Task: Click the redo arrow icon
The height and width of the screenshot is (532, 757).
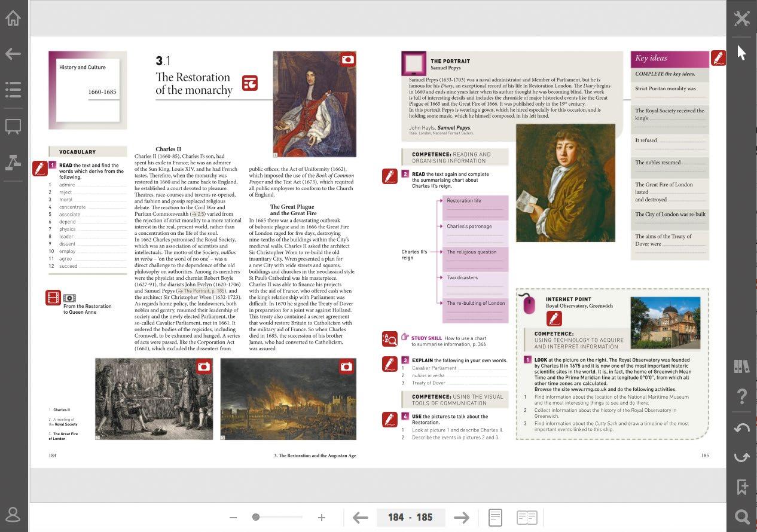Action: point(742,457)
